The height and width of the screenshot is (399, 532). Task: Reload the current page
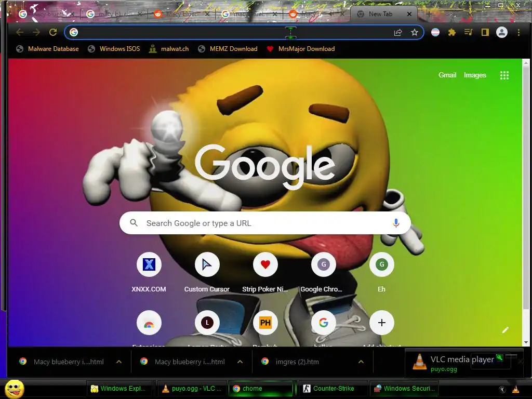53,32
